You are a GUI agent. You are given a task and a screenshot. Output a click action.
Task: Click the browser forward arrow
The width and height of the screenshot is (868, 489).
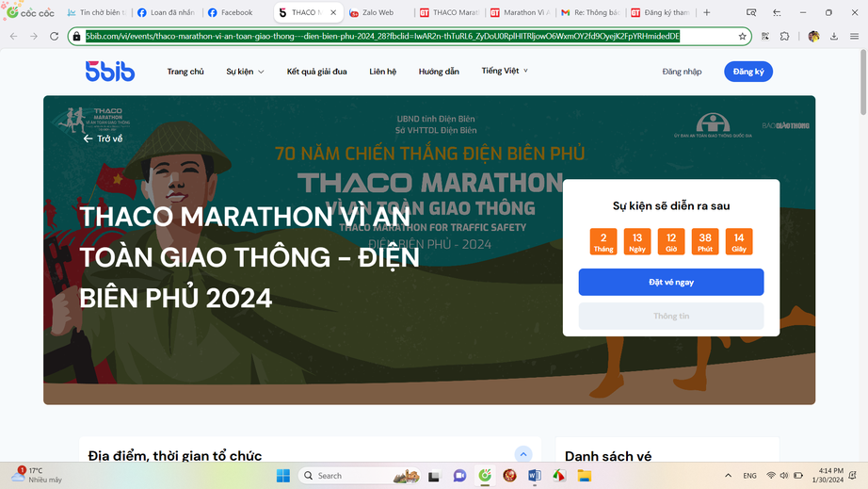pos(34,36)
